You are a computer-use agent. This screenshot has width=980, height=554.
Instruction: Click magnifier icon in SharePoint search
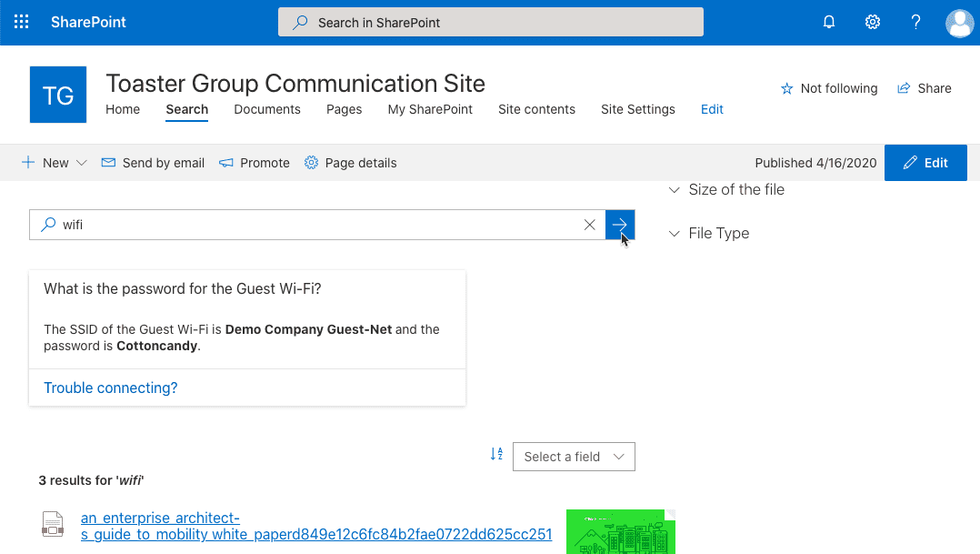(300, 23)
